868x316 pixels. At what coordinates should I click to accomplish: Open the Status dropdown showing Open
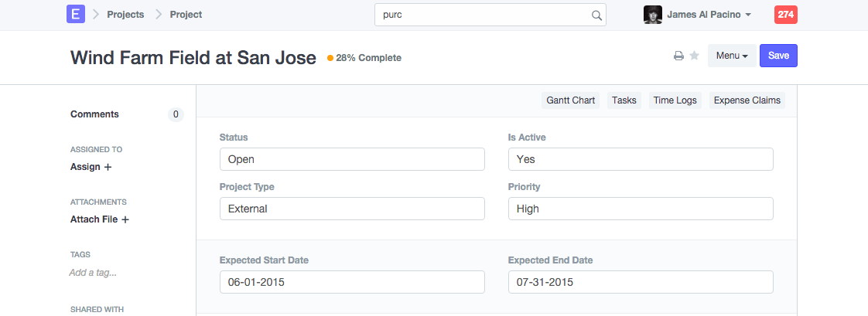(352, 159)
